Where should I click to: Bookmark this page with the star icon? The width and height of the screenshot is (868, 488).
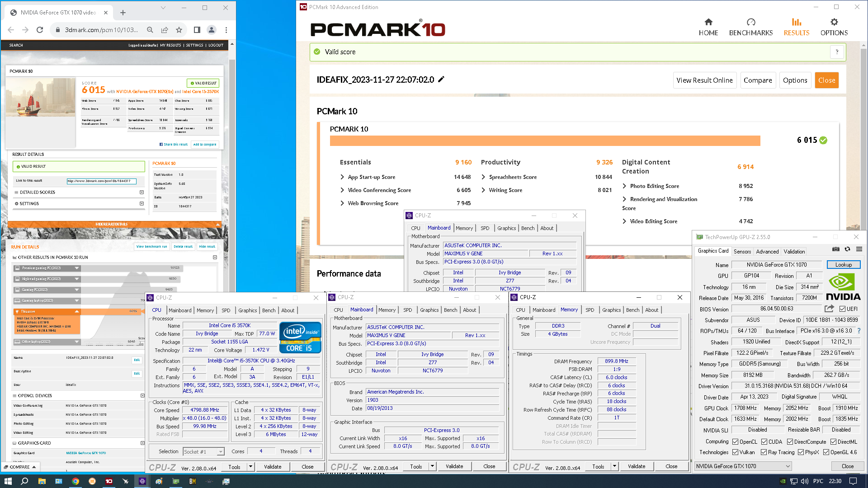pyautogui.click(x=179, y=30)
